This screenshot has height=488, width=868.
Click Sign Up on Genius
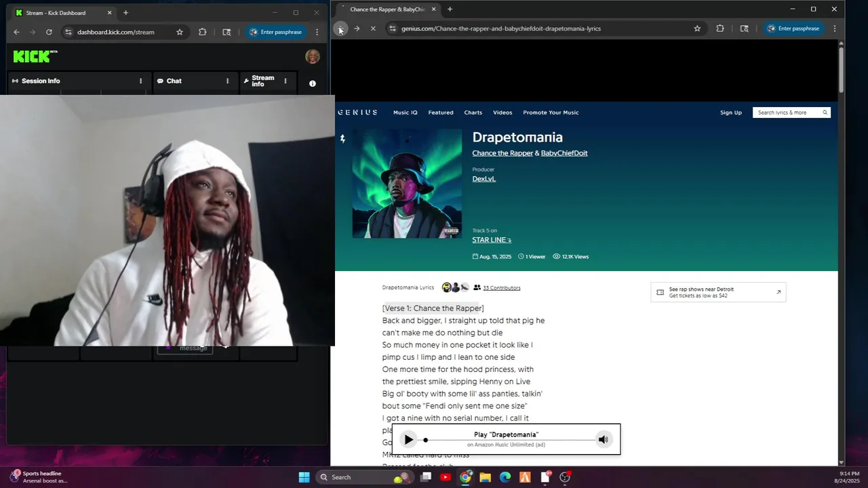(x=731, y=113)
